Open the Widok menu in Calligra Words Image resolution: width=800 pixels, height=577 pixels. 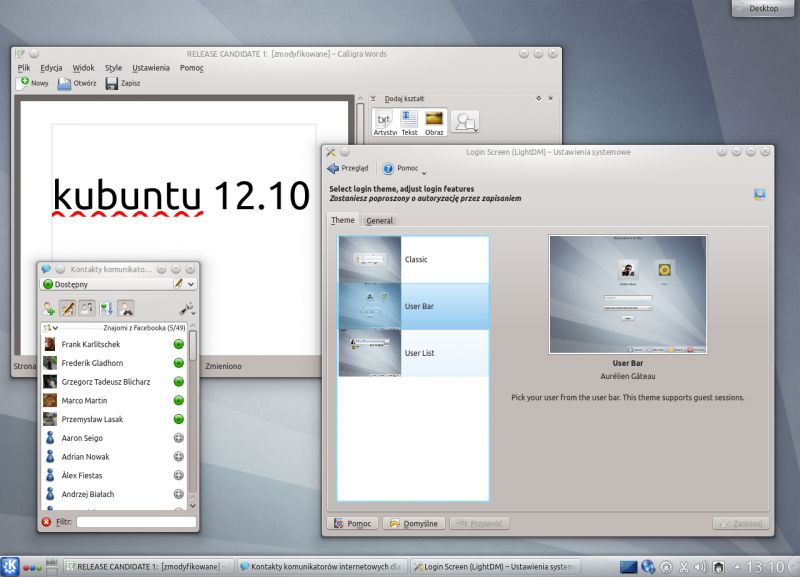[x=83, y=68]
